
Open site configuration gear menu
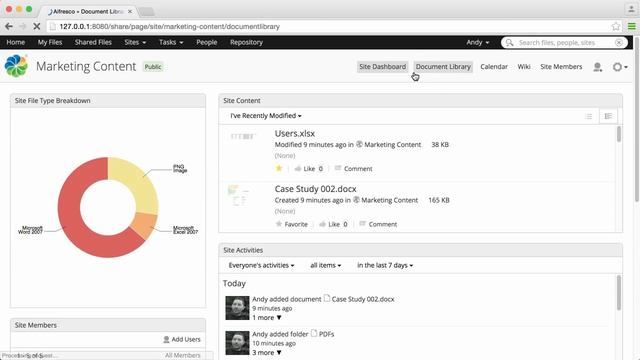click(620, 67)
